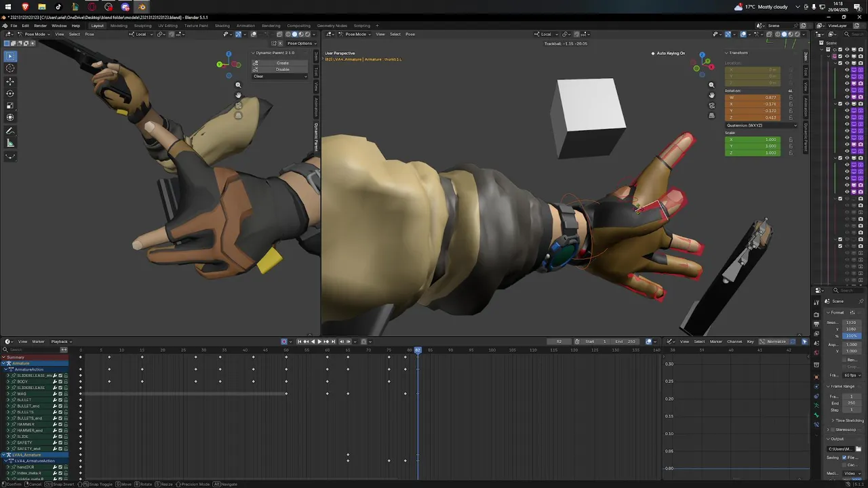This screenshot has width=868, height=488.
Task: Click the pan hand icon in left viewport
Action: coord(238,95)
